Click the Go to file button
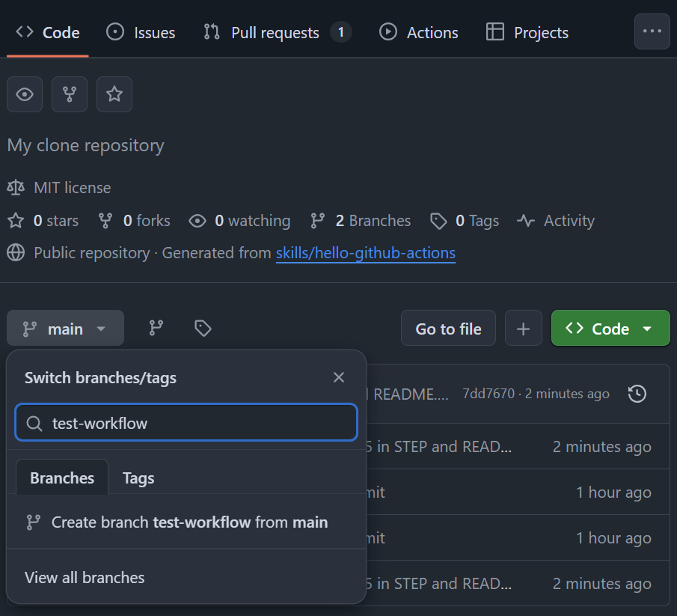Screen dimensions: 677x616 pos(448,329)
